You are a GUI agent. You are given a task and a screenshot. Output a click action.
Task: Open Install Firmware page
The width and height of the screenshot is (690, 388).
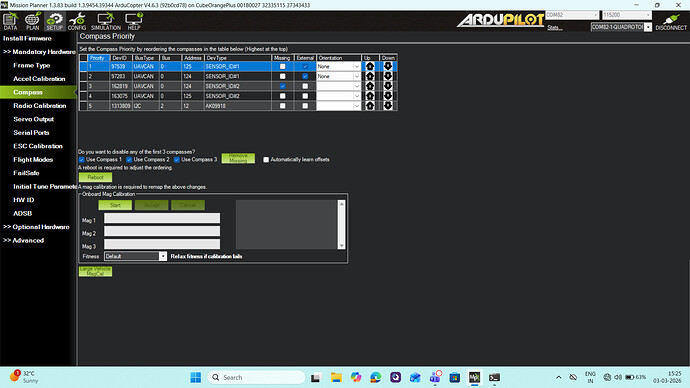tap(27, 38)
